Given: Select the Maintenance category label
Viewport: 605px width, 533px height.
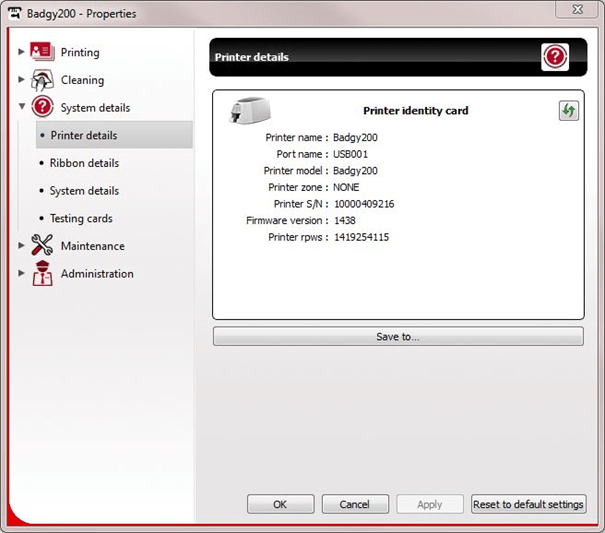Looking at the screenshot, I should 93,246.
